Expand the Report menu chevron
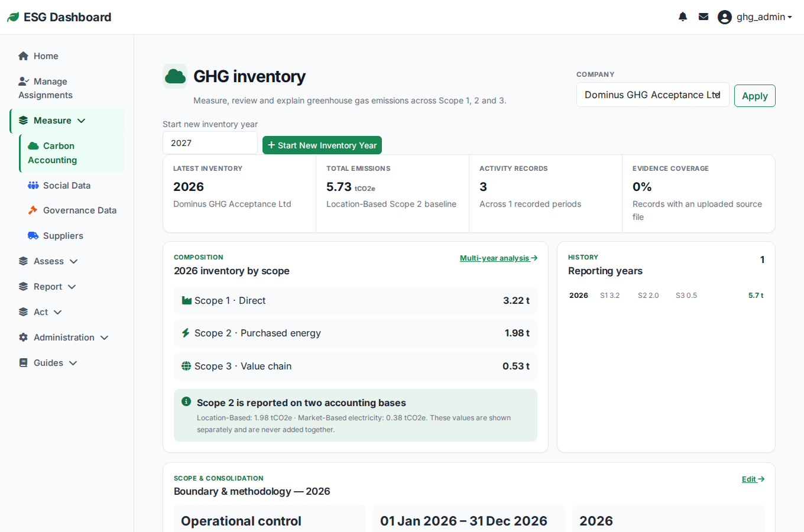The image size is (804, 532). tap(72, 287)
